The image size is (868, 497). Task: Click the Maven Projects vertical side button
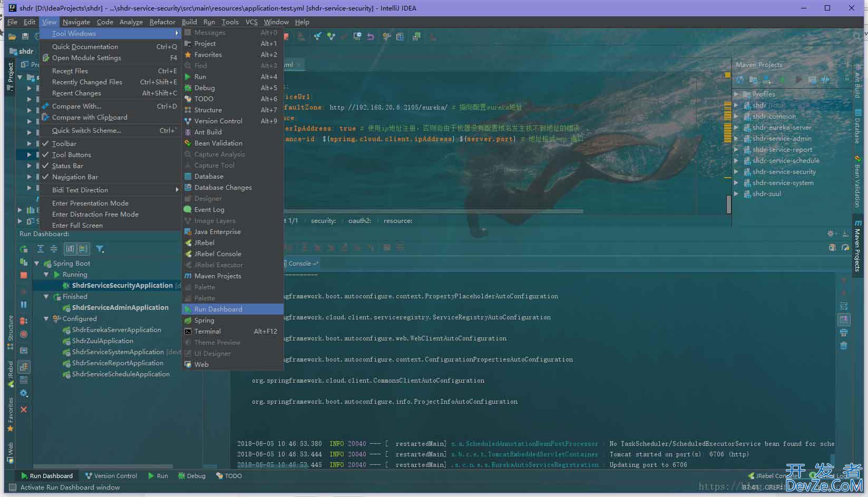pos(858,245)
